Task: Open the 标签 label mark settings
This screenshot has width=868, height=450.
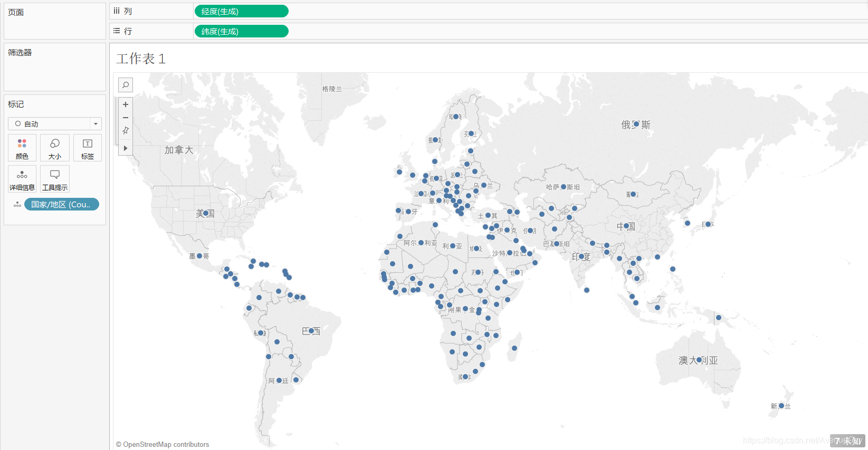Action: (88, 148)
